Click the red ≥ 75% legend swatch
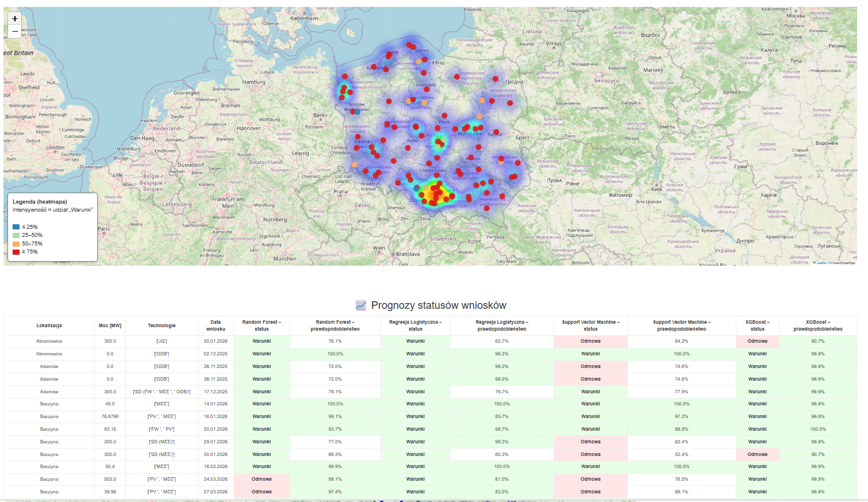Image resolution: width=868 pixels, height=502 pixels. click(16, 252)
